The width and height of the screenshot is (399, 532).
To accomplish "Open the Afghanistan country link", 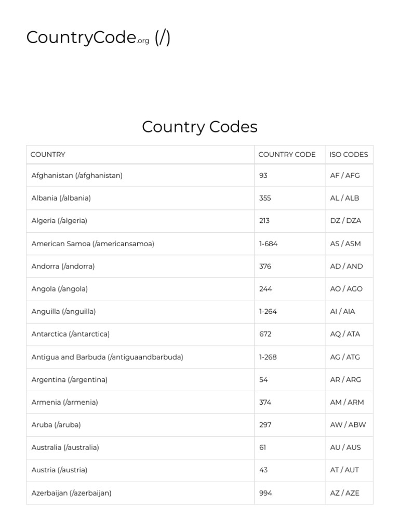I will click(x=77, y=176).
